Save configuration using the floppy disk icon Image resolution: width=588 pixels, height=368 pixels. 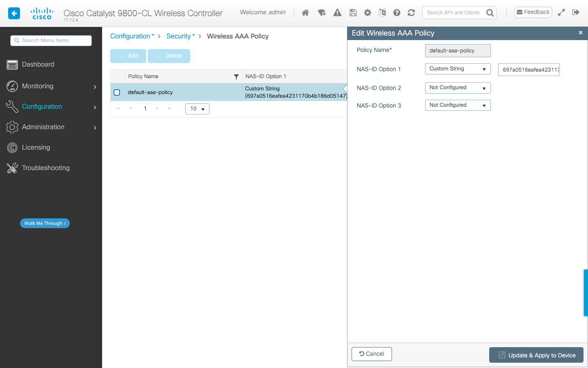353,13
